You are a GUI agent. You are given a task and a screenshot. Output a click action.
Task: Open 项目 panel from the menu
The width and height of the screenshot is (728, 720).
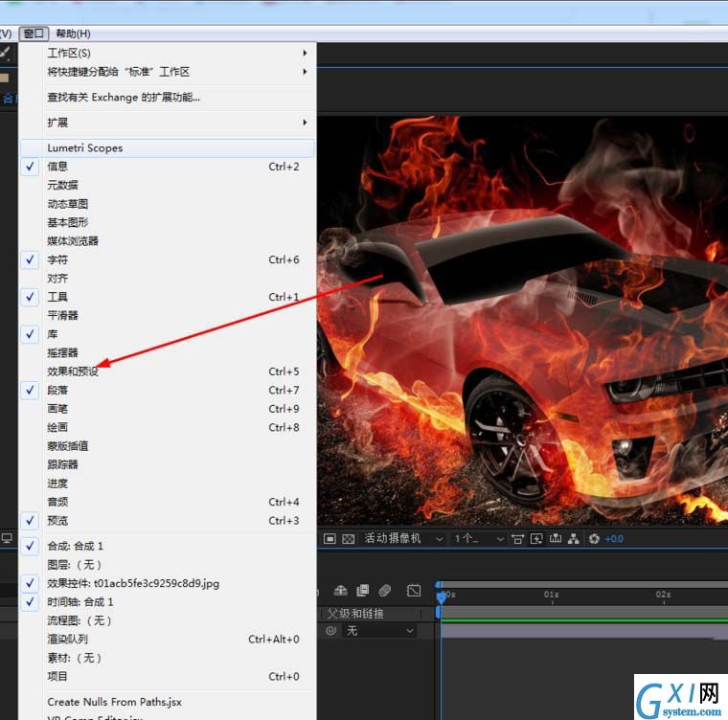click(167, 676)
